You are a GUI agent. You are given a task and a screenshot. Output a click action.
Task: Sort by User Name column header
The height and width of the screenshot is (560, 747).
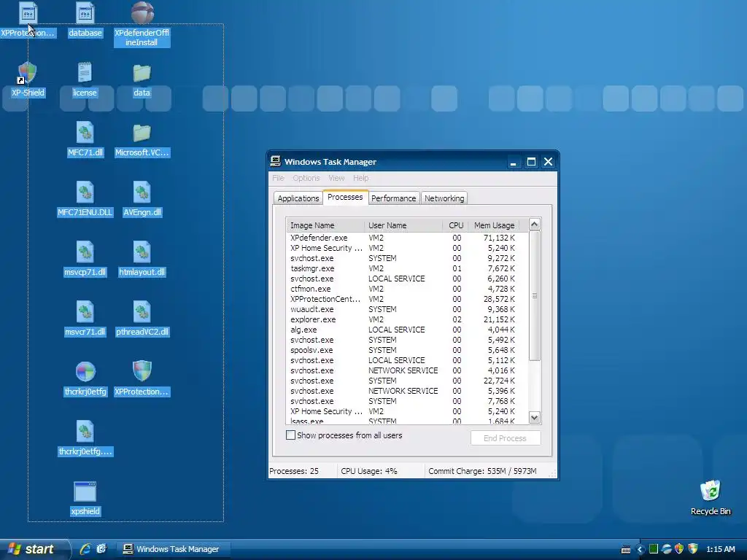point(403,225)
